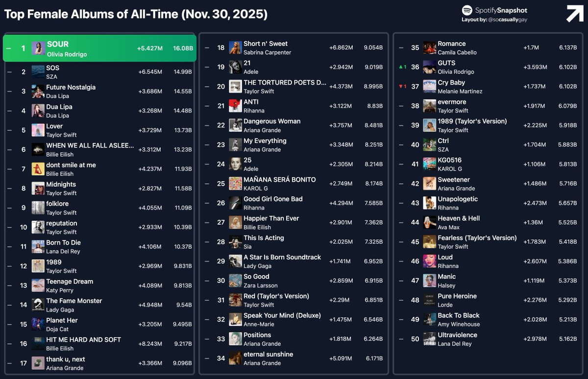Click 'The Fame Monster' album title
Screen dimensions: 588x379
[74, 301]
